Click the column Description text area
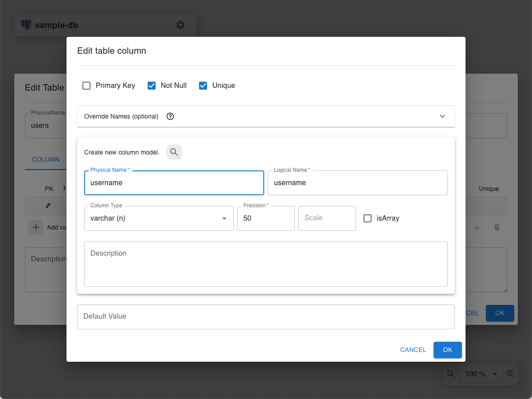Viewport: 532px width, 399px height. 266,264
